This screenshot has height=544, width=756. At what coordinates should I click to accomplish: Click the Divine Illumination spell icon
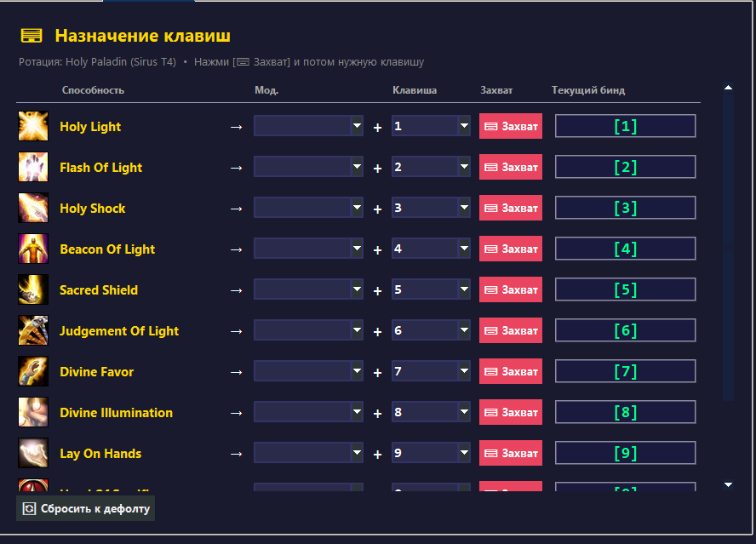pyautogui.click(x=33, y=412)
